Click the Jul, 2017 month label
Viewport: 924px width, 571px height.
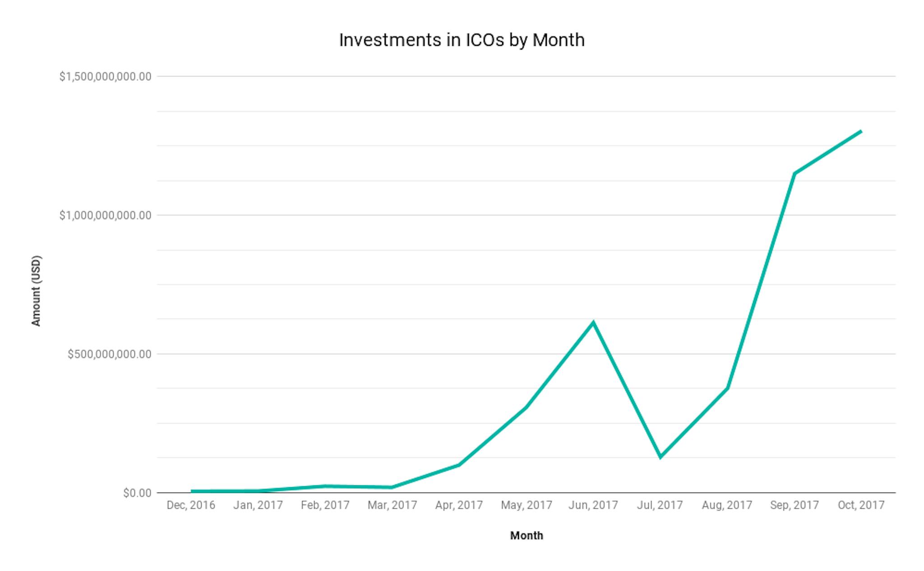660,505
